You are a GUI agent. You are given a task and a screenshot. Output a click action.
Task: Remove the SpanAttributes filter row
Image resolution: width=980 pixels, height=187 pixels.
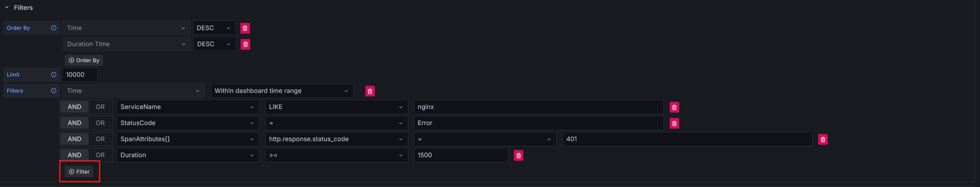[823, 139]
